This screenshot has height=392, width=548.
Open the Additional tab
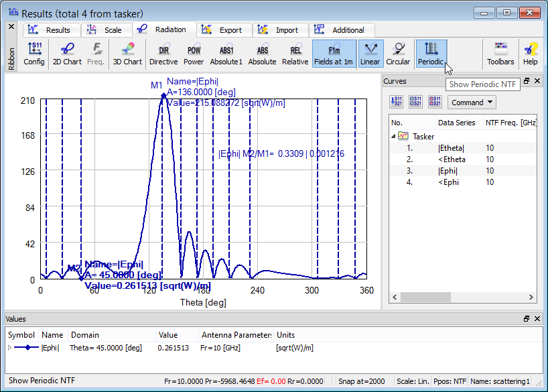tap(342, 30)
